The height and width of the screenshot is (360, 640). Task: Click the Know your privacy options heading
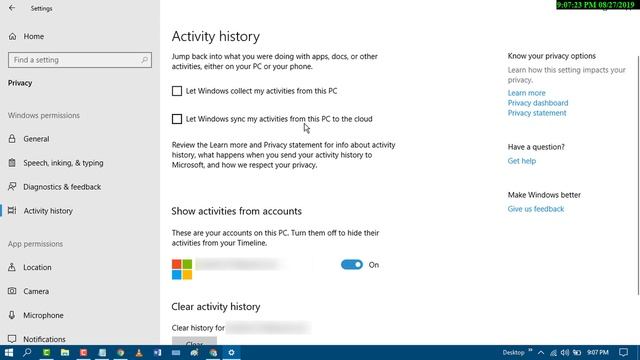551,56
